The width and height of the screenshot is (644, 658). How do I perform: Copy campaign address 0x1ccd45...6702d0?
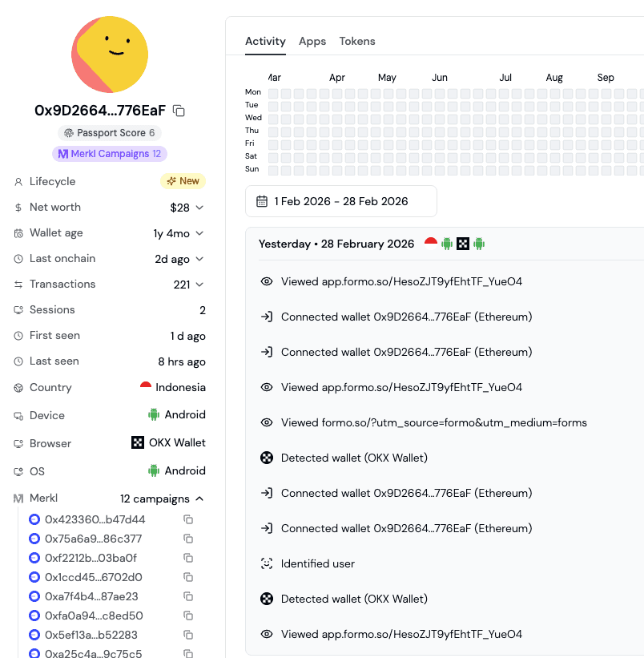point(188,577)
